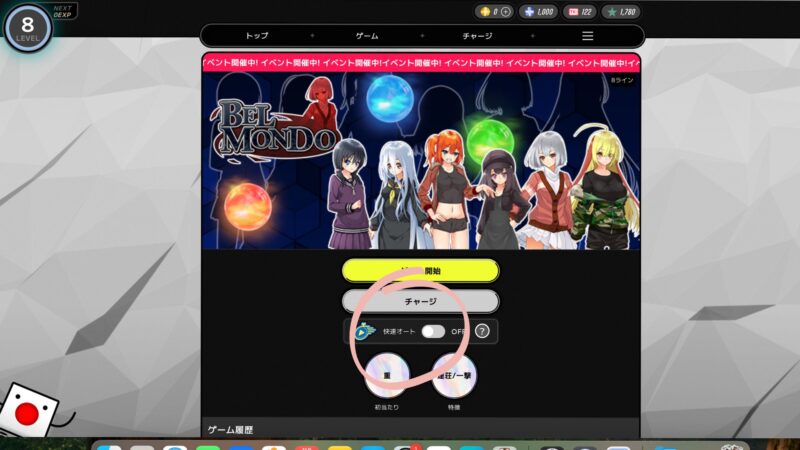Open the hamburger menu in navigation bar
Image resolution: width=800 pixels, height=450 pixels.
click(x=588, y=36)
